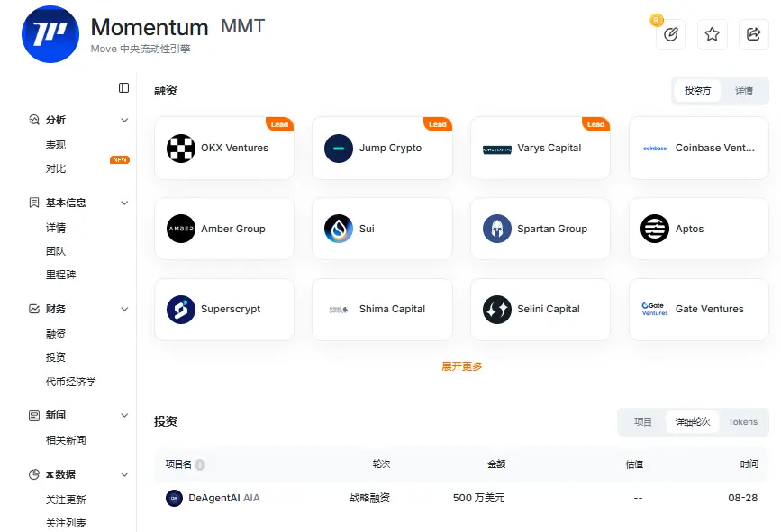Click the OKX Ventures logo
This screenshot has width=781, height=532.
point(181,149)
